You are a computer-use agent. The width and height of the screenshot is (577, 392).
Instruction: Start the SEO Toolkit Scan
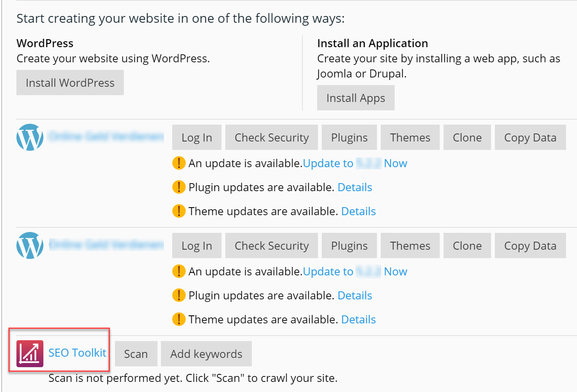(x=136, y=354)
